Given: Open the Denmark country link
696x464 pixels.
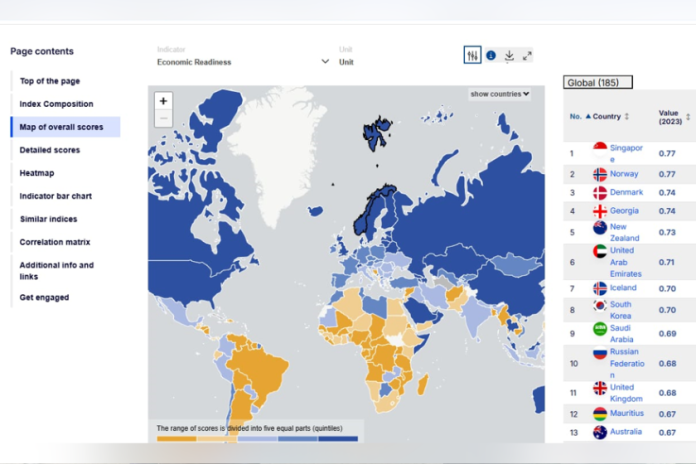Looking at the screenshot, I should pyautogui.click(x=626, y=192).
